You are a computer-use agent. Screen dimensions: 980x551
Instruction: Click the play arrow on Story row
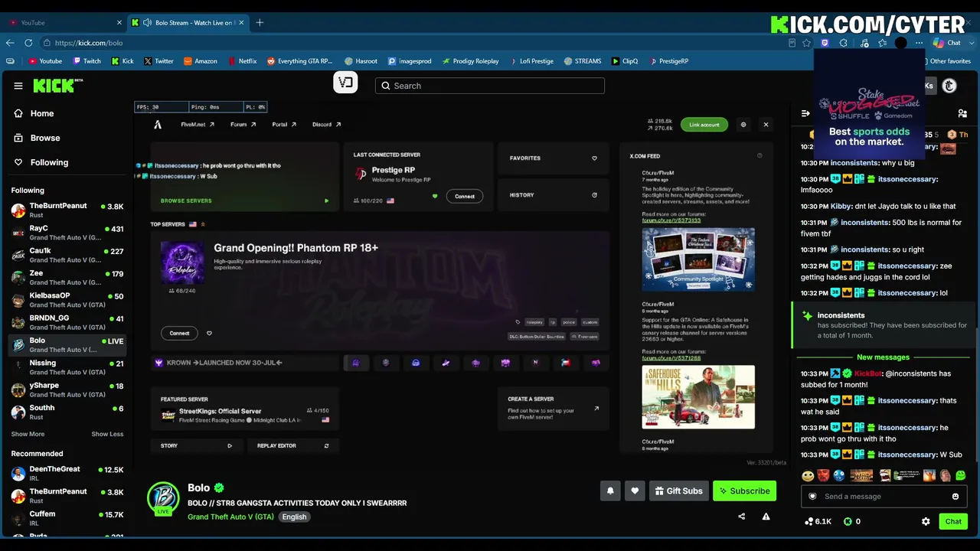click(230, 445)
